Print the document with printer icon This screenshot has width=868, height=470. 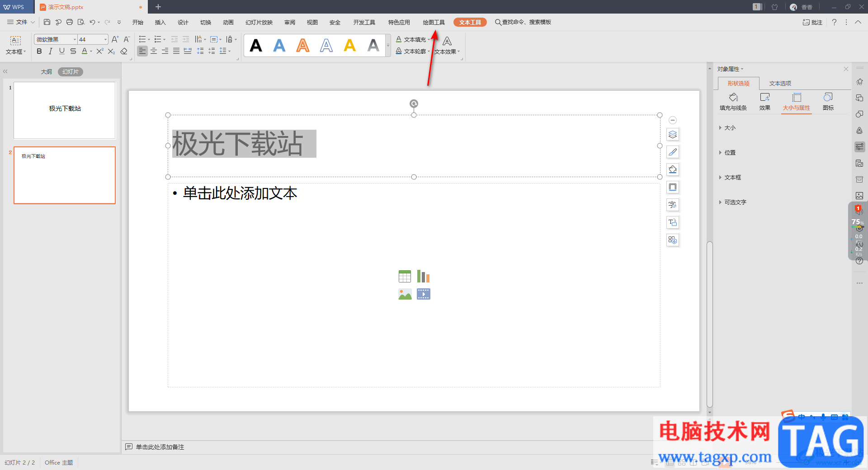pyautogui.click(x=70, y=22)
